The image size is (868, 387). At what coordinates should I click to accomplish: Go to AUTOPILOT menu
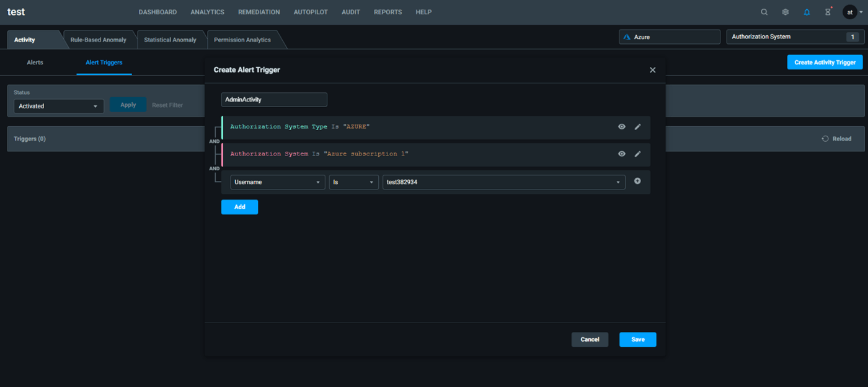click(x=311, y=12)
